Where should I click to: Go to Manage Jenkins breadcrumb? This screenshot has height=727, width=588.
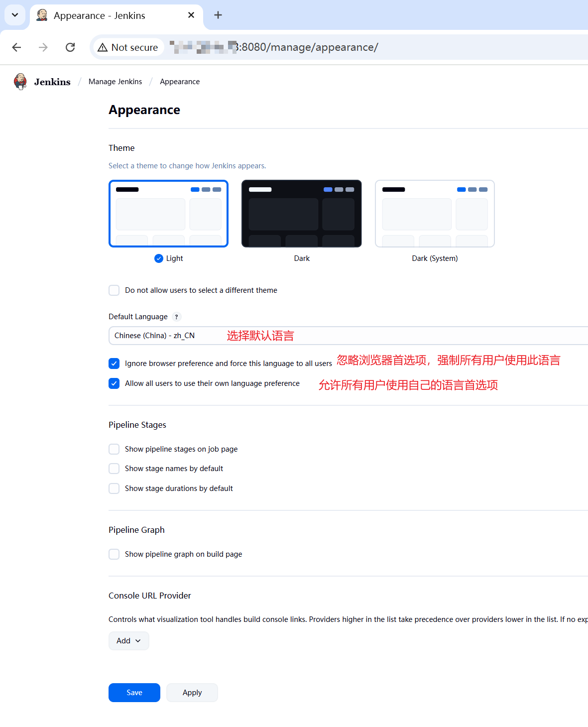(115, 82)
